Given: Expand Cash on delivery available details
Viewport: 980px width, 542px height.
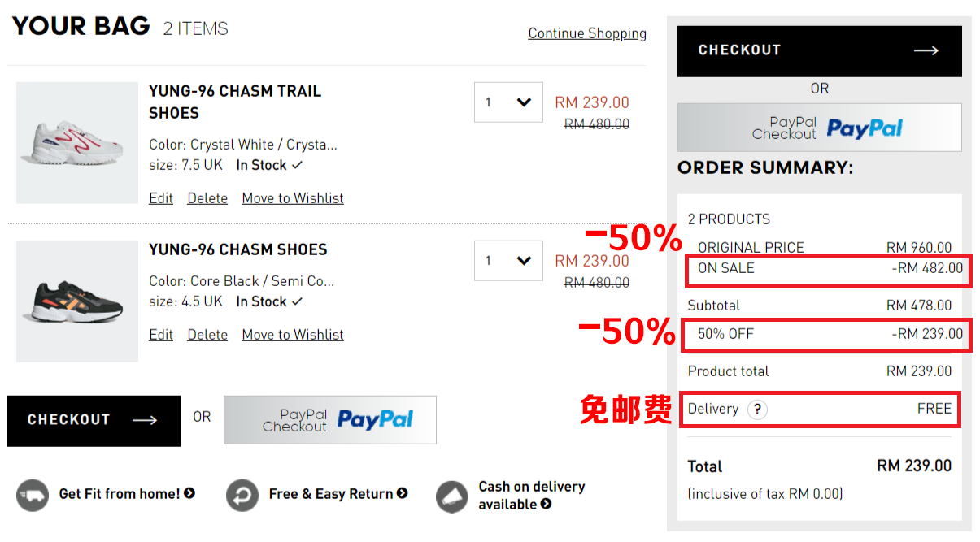Looking at the screenshot, I should tap(546, 505).
